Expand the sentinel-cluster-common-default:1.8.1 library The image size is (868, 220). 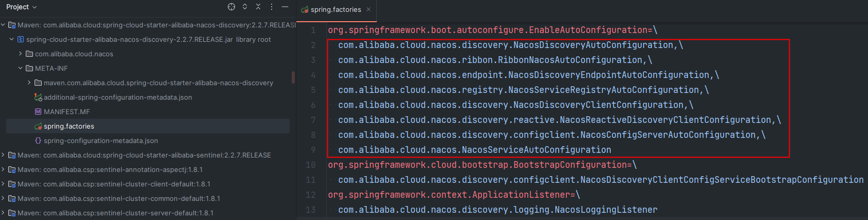click(3, 198)
